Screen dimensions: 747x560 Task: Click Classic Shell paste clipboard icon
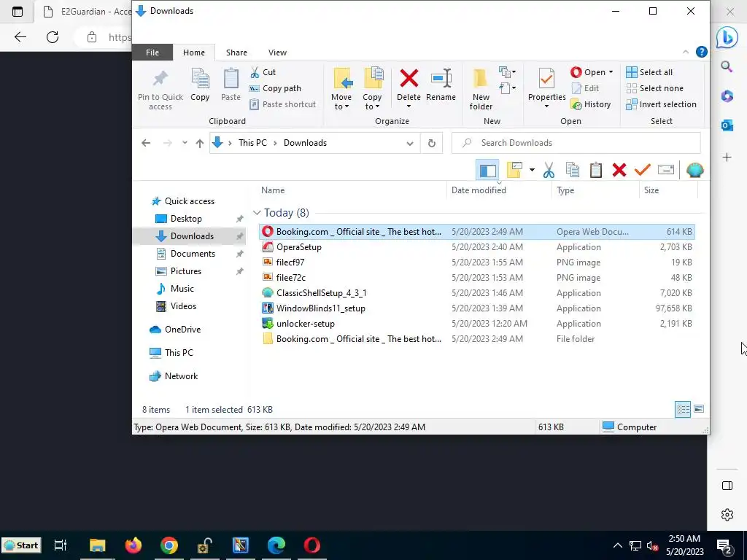(x=596, y=170)
